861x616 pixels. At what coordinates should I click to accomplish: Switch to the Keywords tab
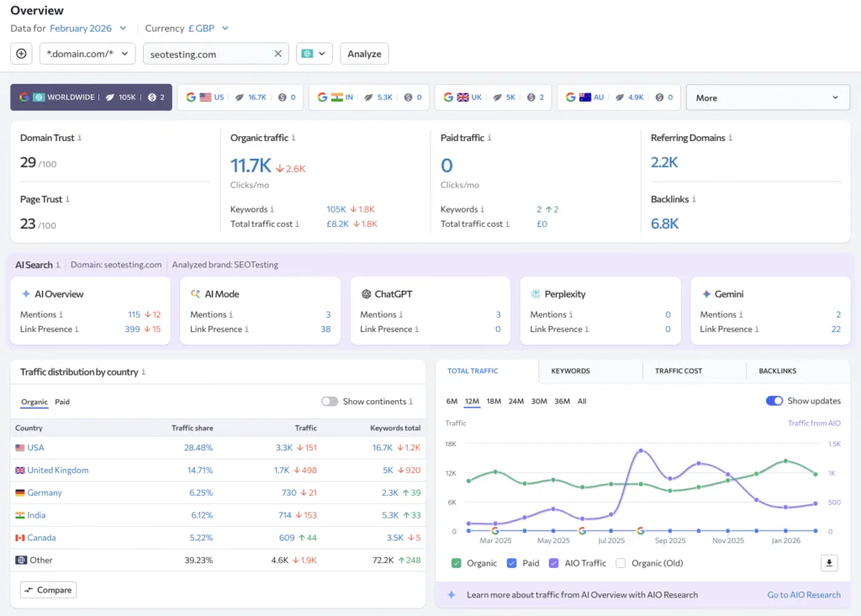click(x=570, y=370)
